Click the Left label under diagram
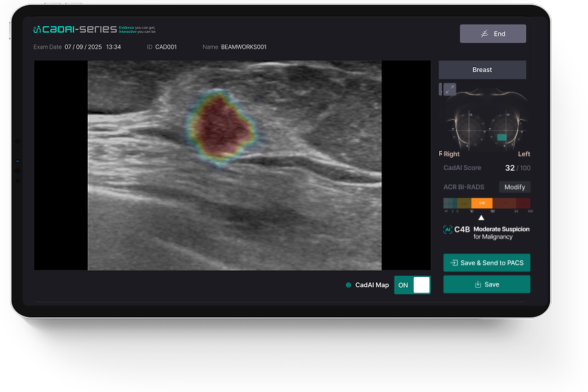 point(524,154)
